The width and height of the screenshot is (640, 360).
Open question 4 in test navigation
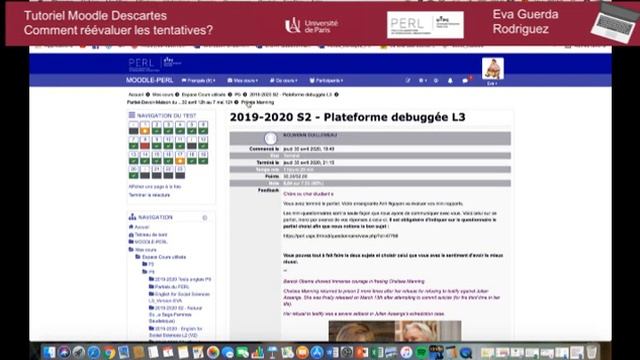[180, 127]
